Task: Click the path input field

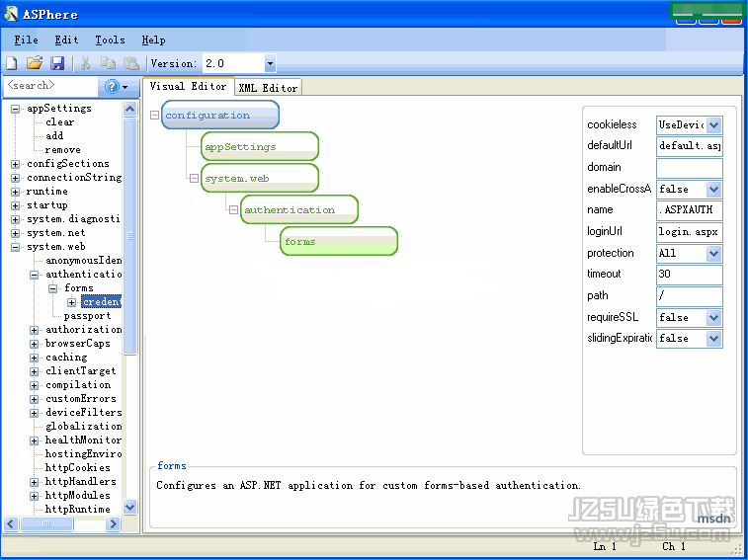Action: point(690,296)
